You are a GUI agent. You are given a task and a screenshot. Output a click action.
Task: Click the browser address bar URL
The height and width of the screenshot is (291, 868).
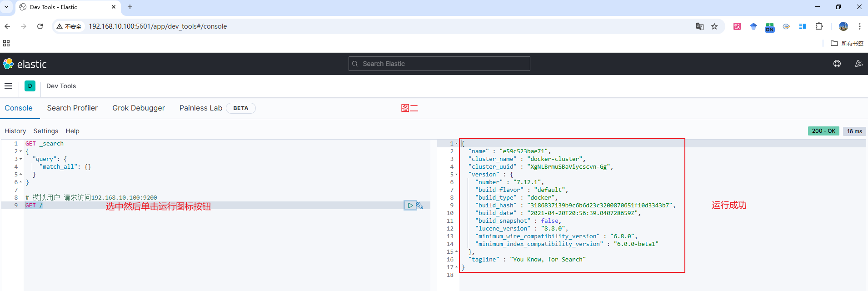pos(158,26)
